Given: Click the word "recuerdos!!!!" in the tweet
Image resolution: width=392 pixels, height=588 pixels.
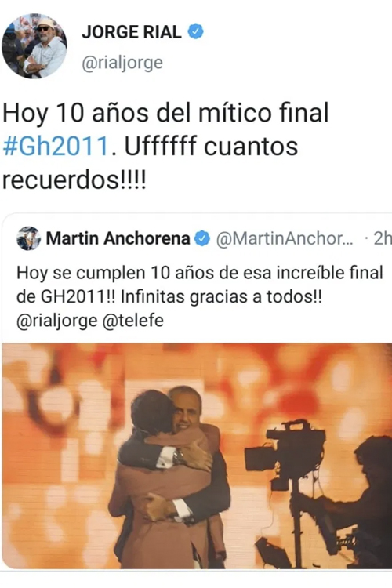Looking at the screenshot, I should 74,180.
